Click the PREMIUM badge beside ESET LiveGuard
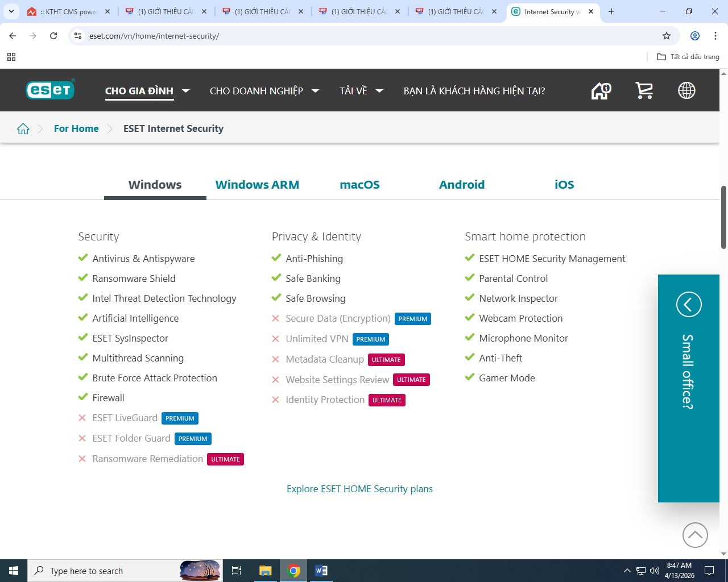Viewport: 728px width, 582px height. coord(180,418)
